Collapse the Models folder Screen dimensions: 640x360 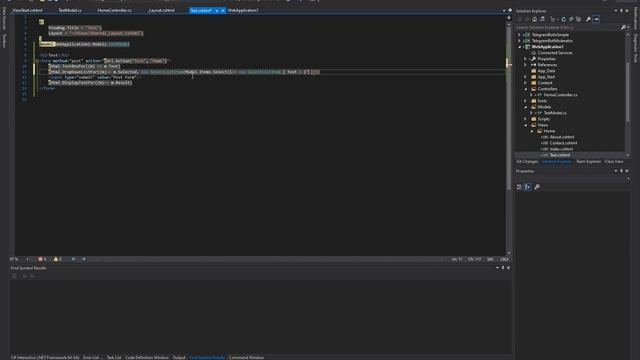point(526,107)
